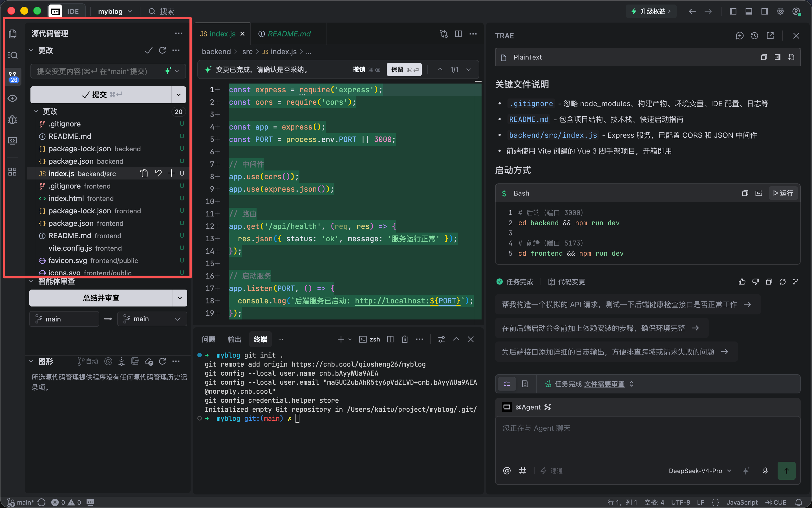Run the Bash snippet with 运行
Screen dimensions: 812x508
click(783, 193)
